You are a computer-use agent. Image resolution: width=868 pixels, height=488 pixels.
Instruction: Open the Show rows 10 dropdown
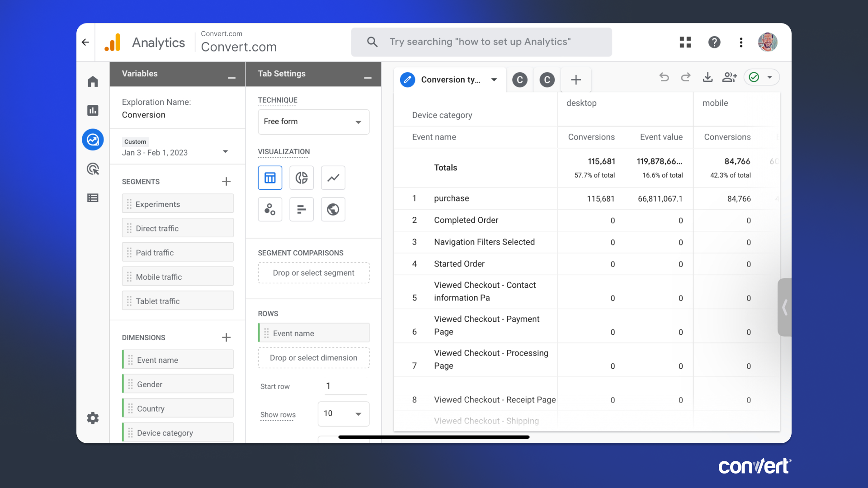click(x=344, y=414)
